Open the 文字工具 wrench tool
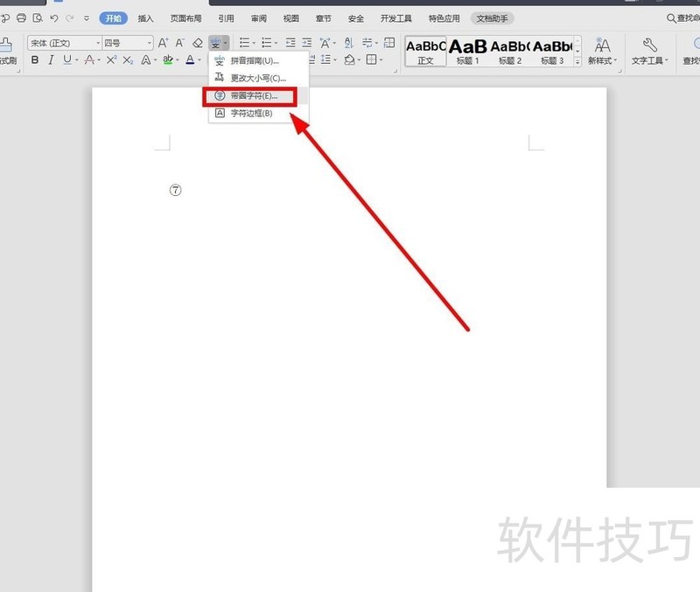The image size is (700, 592). (x=649, y=52)
